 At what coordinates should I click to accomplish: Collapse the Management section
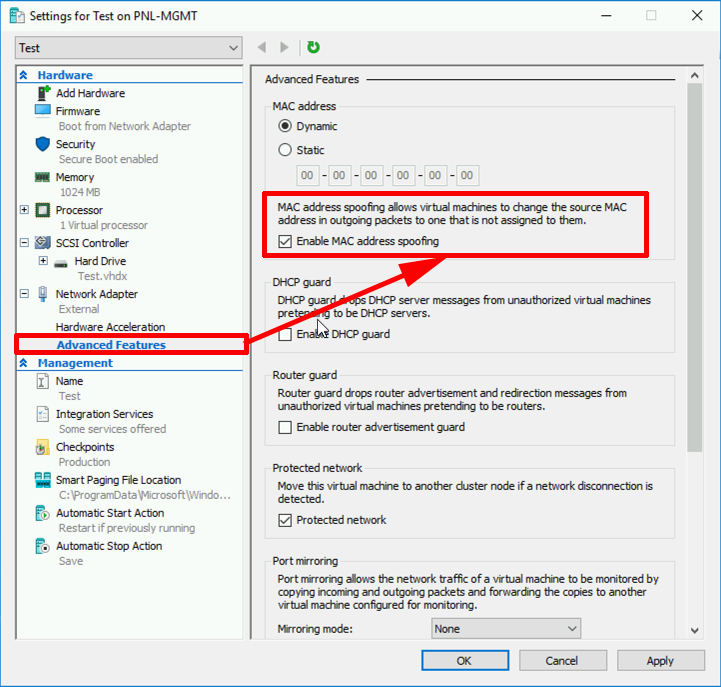tap(23, 363)
